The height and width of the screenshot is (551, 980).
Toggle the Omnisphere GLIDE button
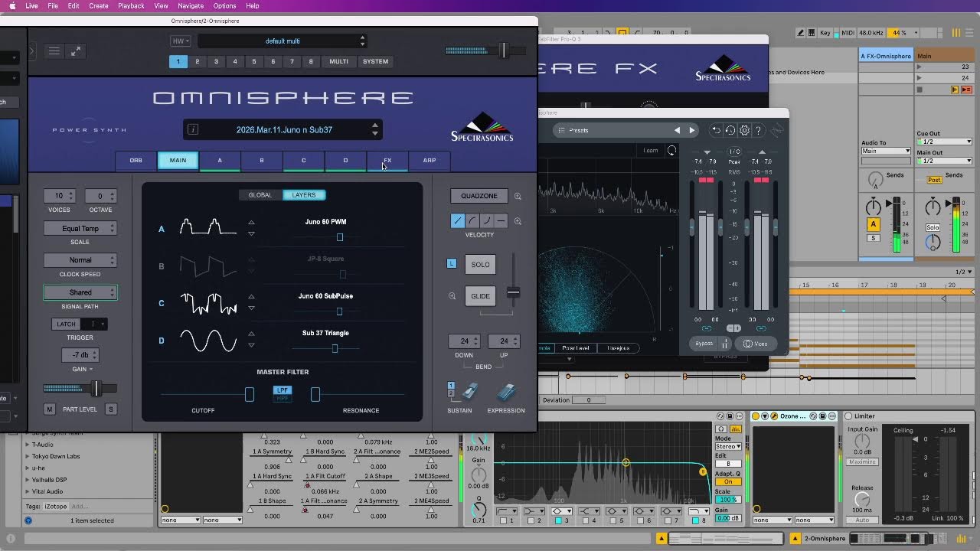(480, 296)
